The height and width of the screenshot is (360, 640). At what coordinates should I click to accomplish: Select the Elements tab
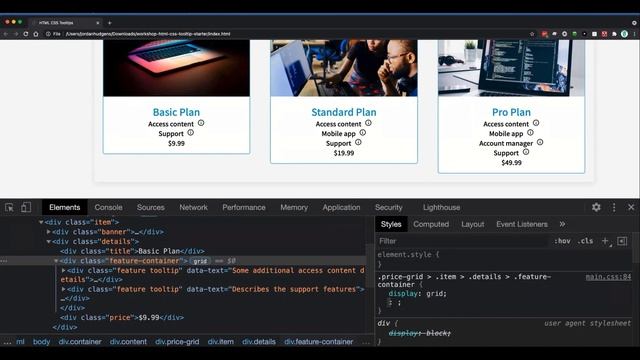point(64,207)
